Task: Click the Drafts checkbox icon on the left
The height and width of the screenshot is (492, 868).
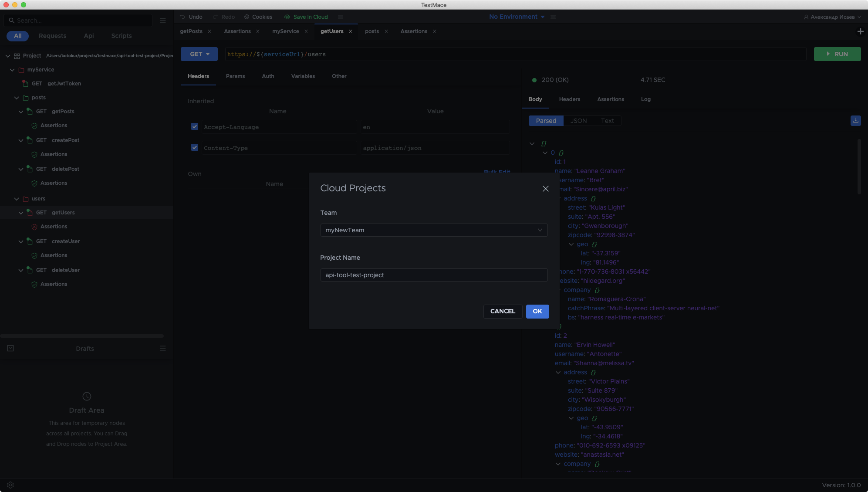Action: [x=10, y=348]
